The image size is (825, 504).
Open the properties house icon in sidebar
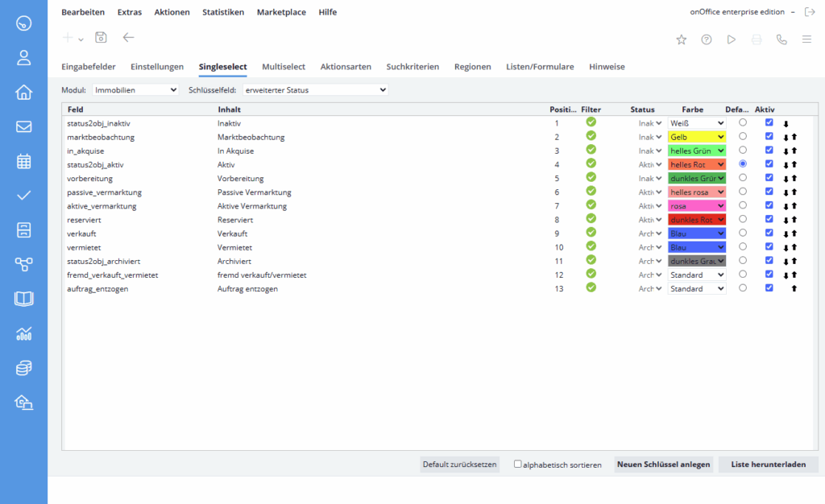tap(23, 92)
